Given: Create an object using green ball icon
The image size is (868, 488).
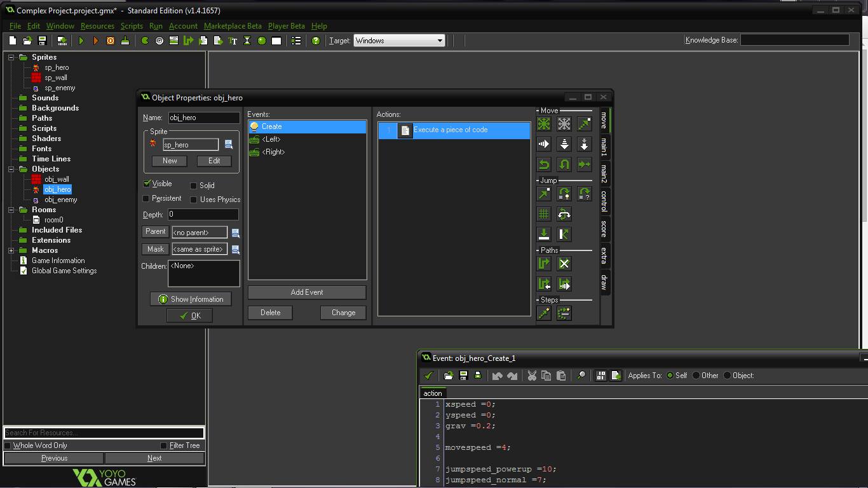Looking at the screenshot, I should [x=262, y=41].
